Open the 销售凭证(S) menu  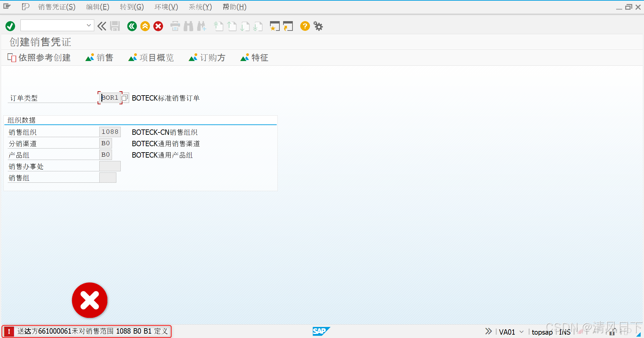[x=57, y=7]
